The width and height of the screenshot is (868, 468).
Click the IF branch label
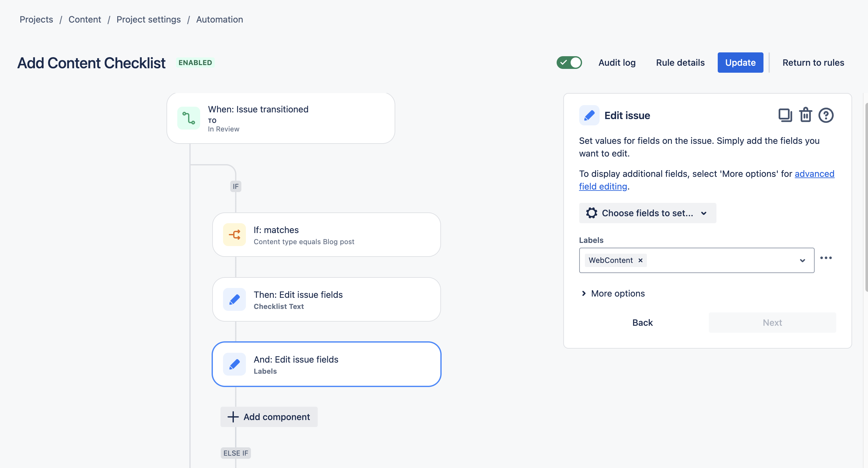pos(235,186)
